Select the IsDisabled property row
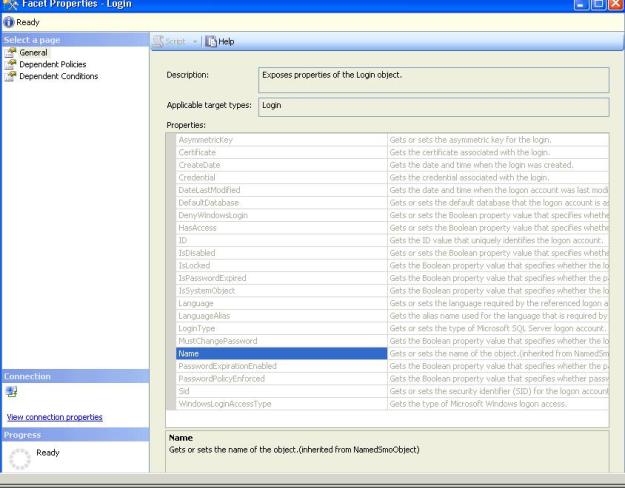The height and width of the screenshot is (488, 625). (274, 251)
